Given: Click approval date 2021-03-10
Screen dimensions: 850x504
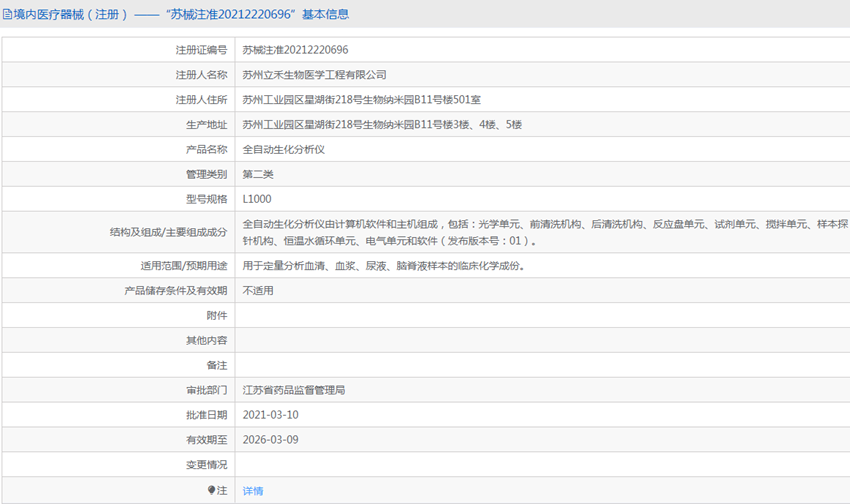Looking at the screenshot, I should coord(270,415).
